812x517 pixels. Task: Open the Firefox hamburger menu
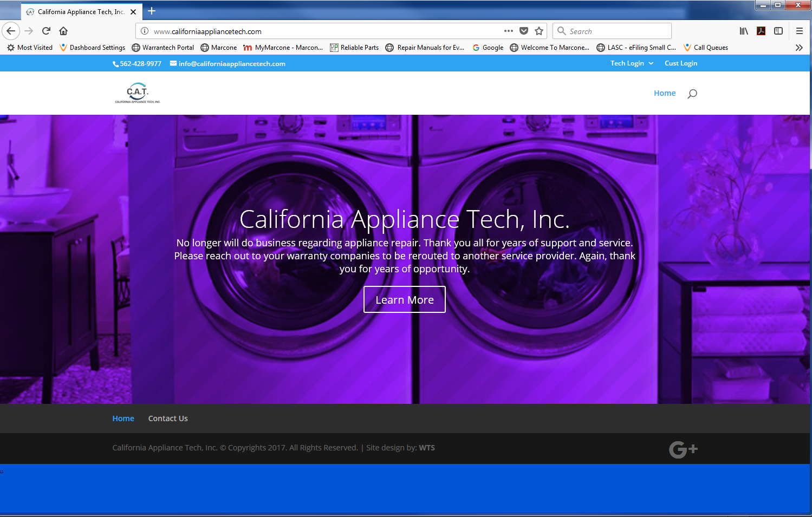[x=799, y=31]
